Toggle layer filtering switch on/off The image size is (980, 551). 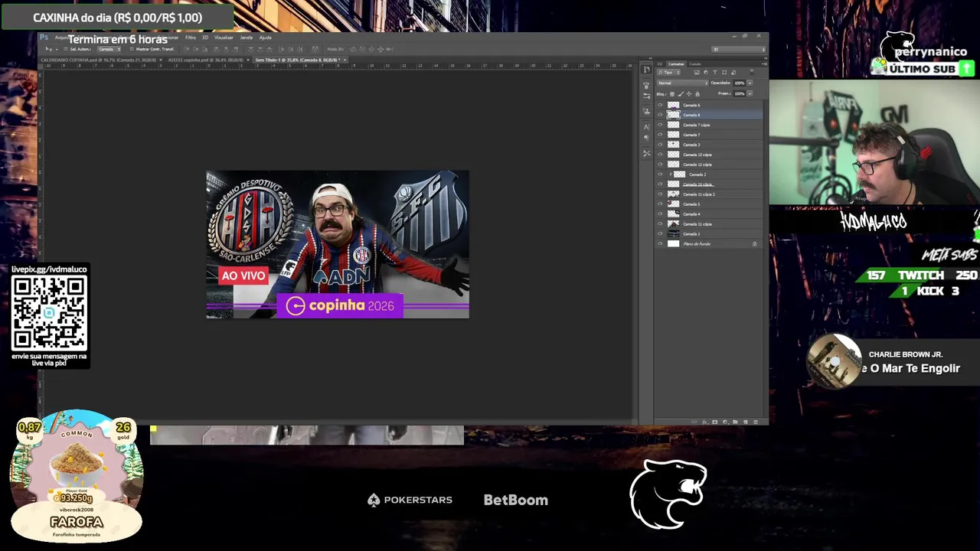[x=751, y=72]
